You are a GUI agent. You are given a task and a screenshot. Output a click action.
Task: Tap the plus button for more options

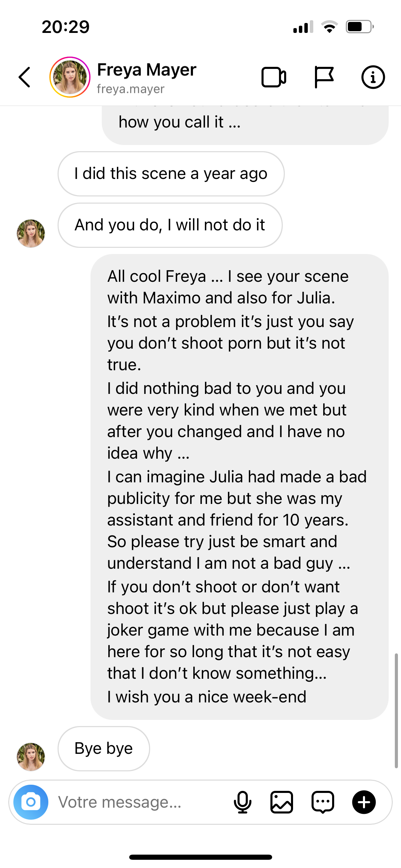pyautogui.click(x=364, y=802)
